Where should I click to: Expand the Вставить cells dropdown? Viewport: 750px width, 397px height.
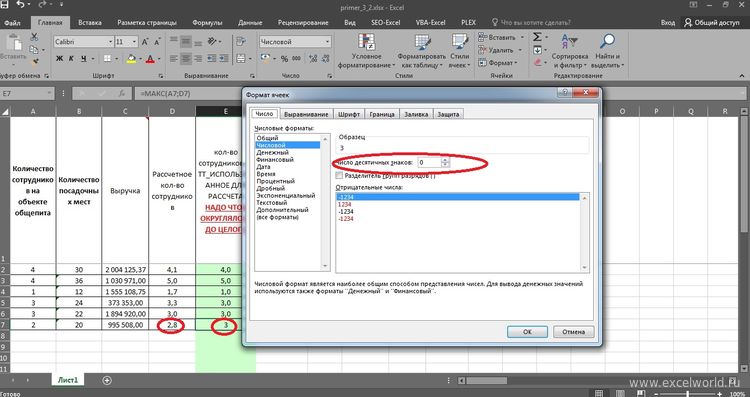(x=522, y=37)
